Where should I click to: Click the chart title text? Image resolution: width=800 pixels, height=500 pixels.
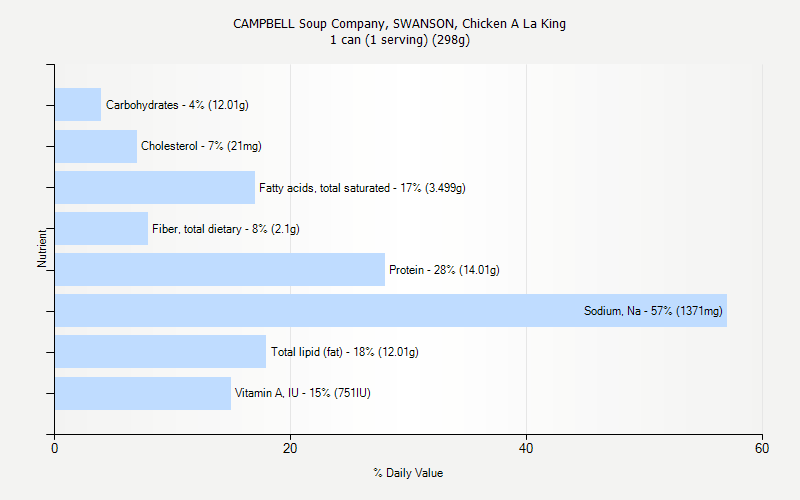tap(400, 24)
